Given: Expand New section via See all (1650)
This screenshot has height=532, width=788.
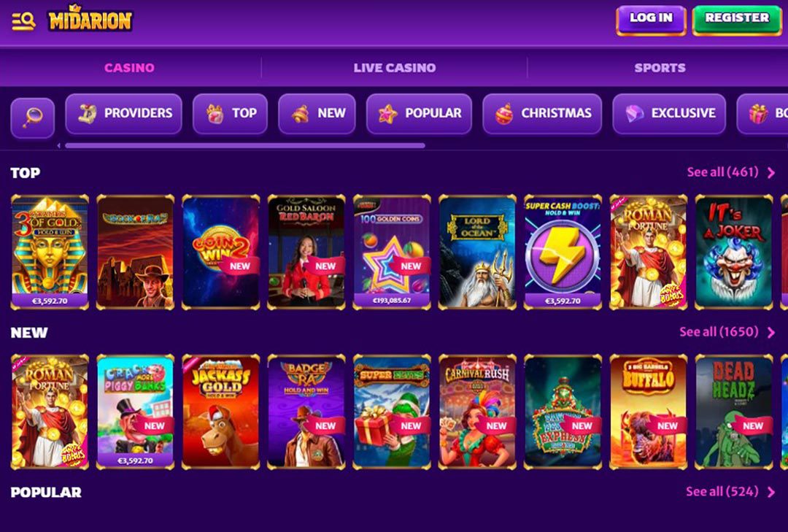Looking at the screenshot, I should (727, 332).
